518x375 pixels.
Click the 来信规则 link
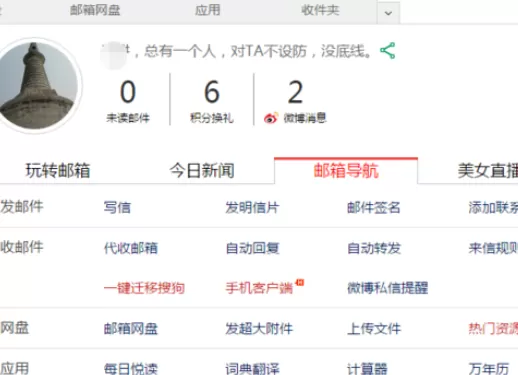493,248
